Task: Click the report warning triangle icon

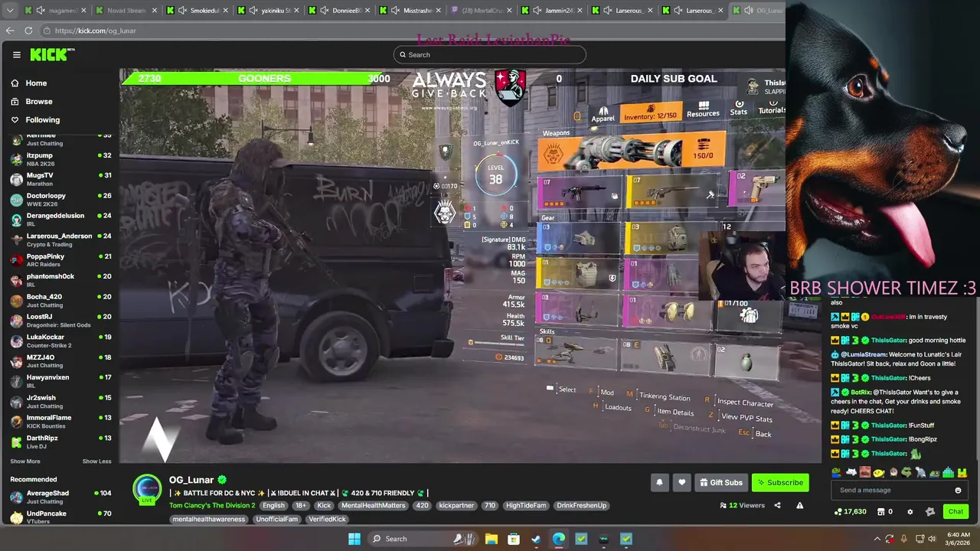Action: pos(799,505)
